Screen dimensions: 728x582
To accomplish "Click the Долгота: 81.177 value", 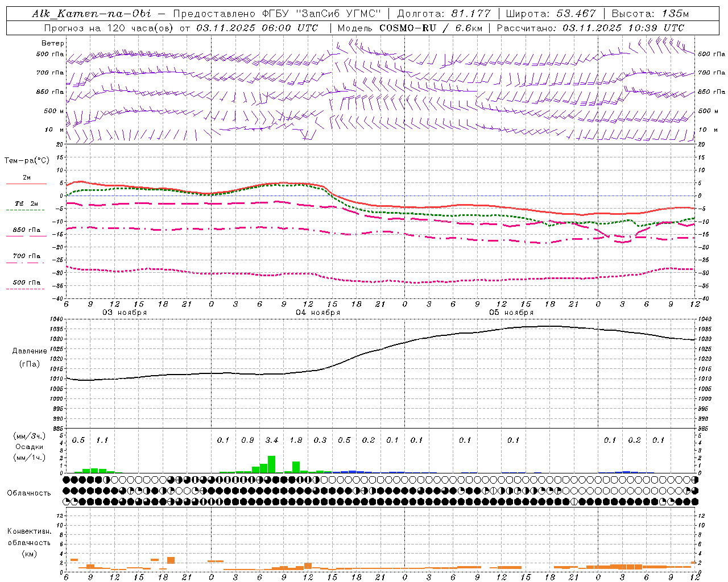I will pos(444,14).
